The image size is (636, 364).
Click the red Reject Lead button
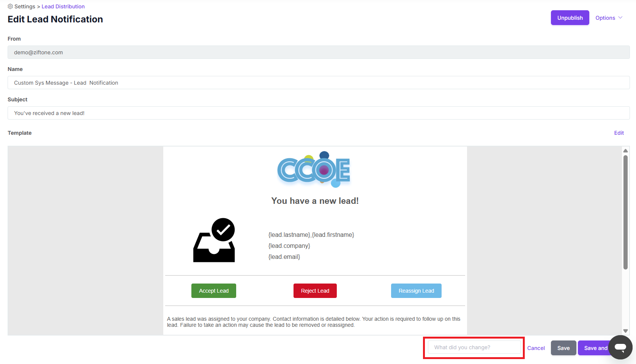point(315,291)
